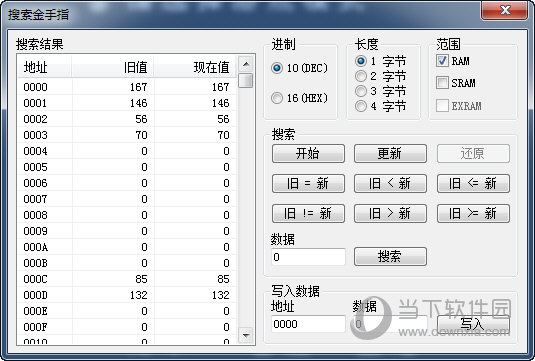Select the row with address 000F

point(127,327)
